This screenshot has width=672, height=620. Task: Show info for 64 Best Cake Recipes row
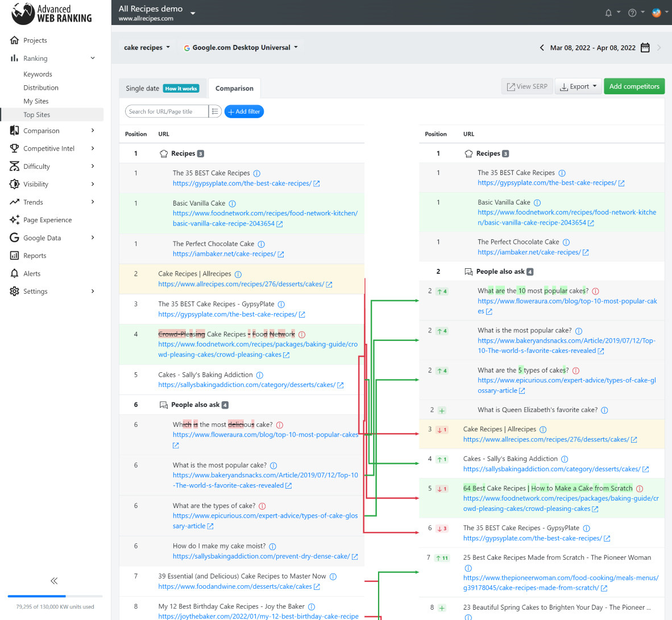640,489
